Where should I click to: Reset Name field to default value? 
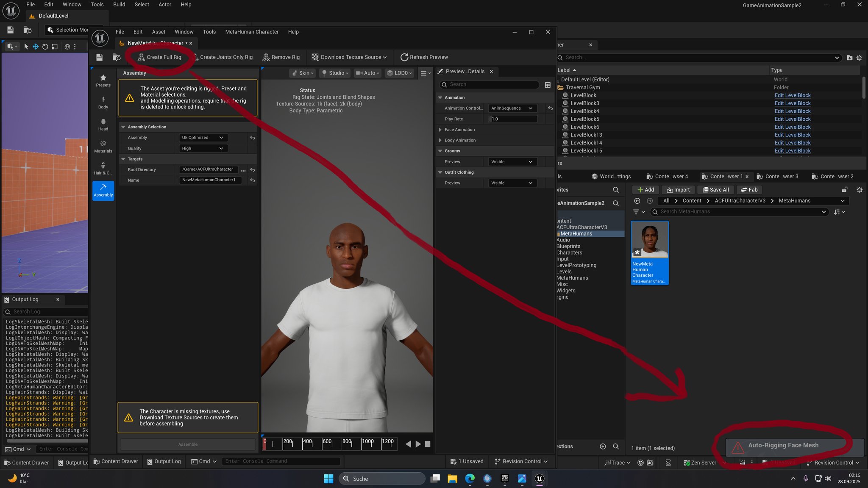[x=252, y=180]
